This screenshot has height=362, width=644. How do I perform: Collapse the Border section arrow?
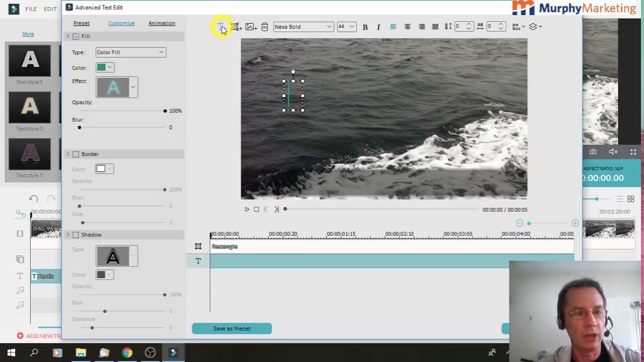68,154
